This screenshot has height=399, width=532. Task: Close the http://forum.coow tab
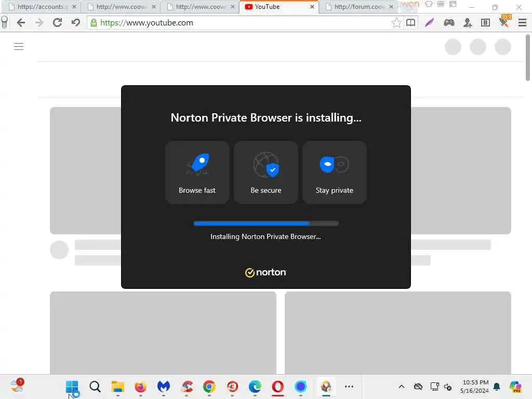pyautogui.click(x=391, y=7)
